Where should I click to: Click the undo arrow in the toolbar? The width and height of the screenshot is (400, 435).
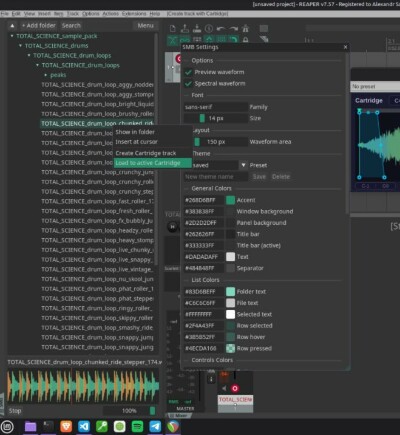pos(220,29)
